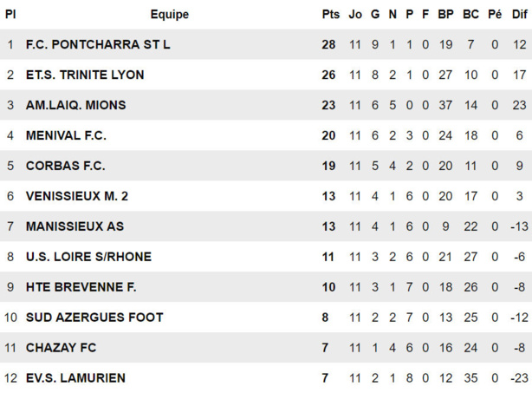Select CORBAS F.C. in the standings
Viewport: 532px width, 393px height.
point(65,166)
